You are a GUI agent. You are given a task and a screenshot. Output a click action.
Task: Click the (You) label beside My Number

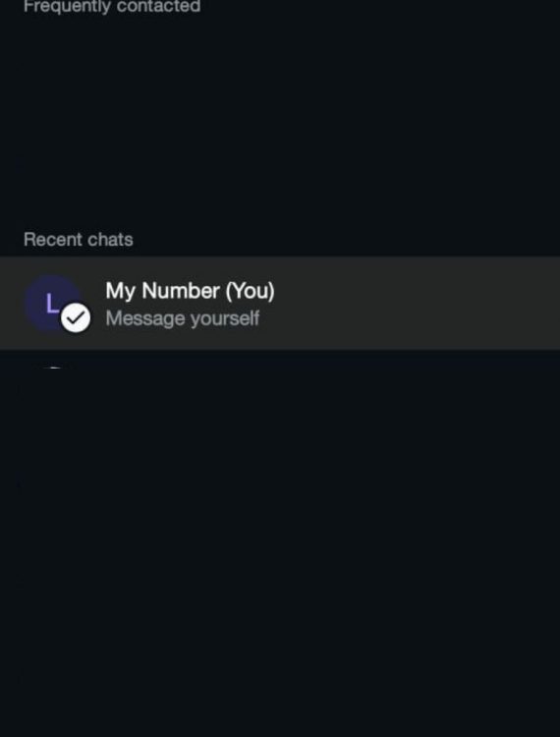click(250, 291)
